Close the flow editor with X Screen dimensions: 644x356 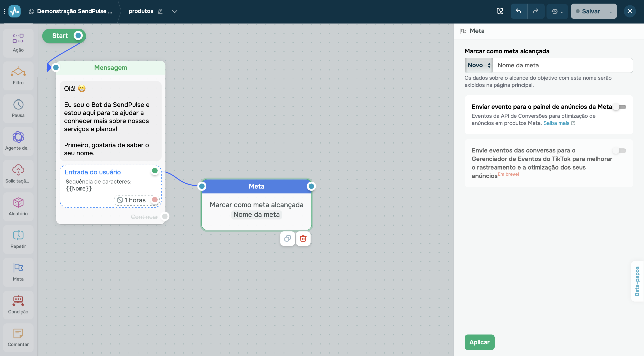pyautogui.click(x=629, y=11)
